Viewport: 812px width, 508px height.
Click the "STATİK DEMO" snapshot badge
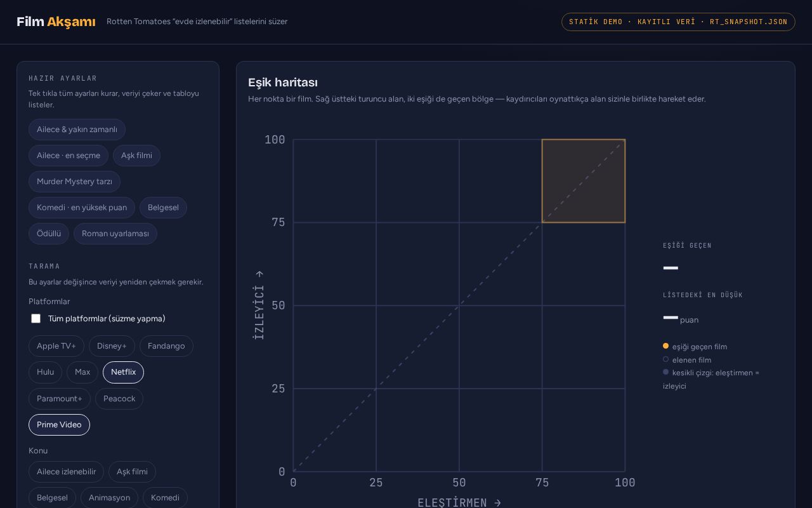coord(678,22)
